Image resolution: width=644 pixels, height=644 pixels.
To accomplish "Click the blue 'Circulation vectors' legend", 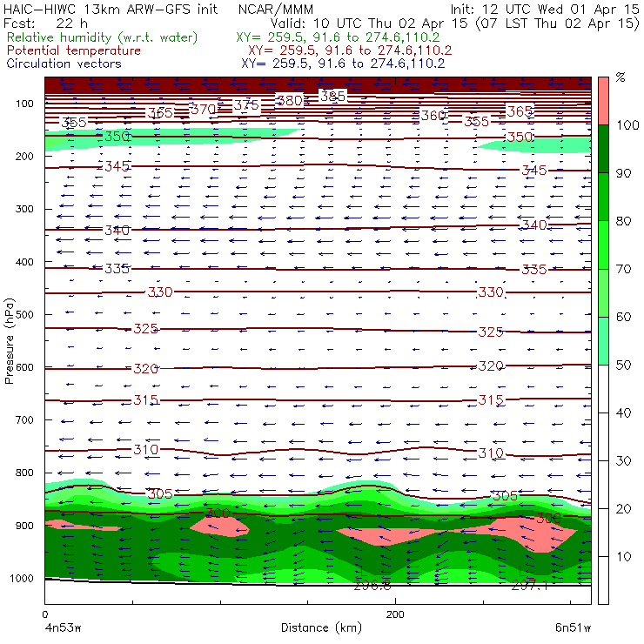I will click(x=64, y=64).
